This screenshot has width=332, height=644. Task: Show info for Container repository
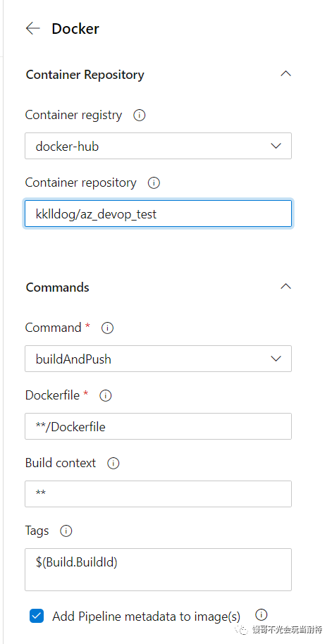(154, 182)
